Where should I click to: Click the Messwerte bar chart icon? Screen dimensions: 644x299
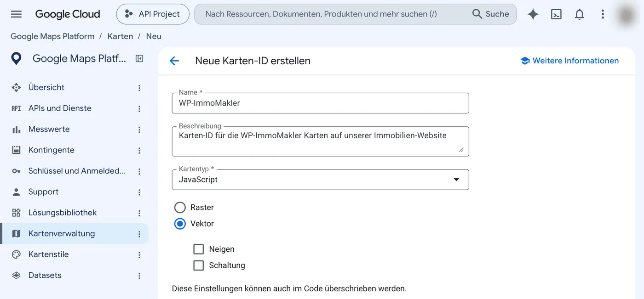[x=16, y=130]
